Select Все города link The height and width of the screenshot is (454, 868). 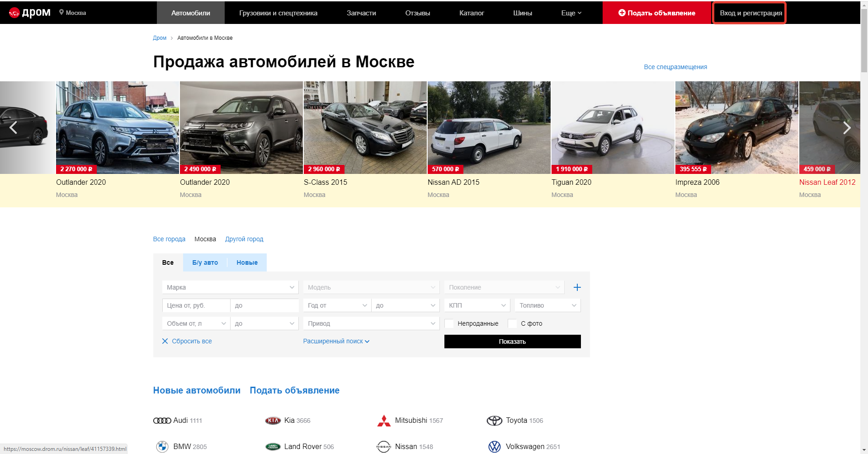tap(169, 239)
